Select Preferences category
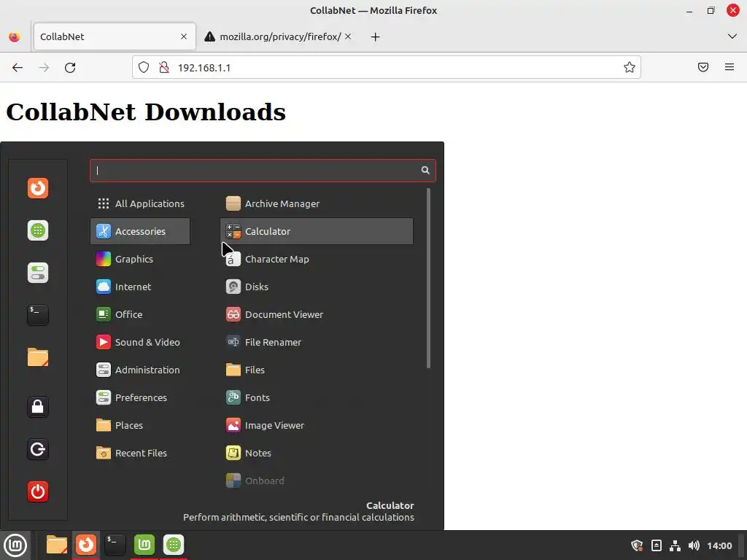747x560 pixels. click(140, 397)
